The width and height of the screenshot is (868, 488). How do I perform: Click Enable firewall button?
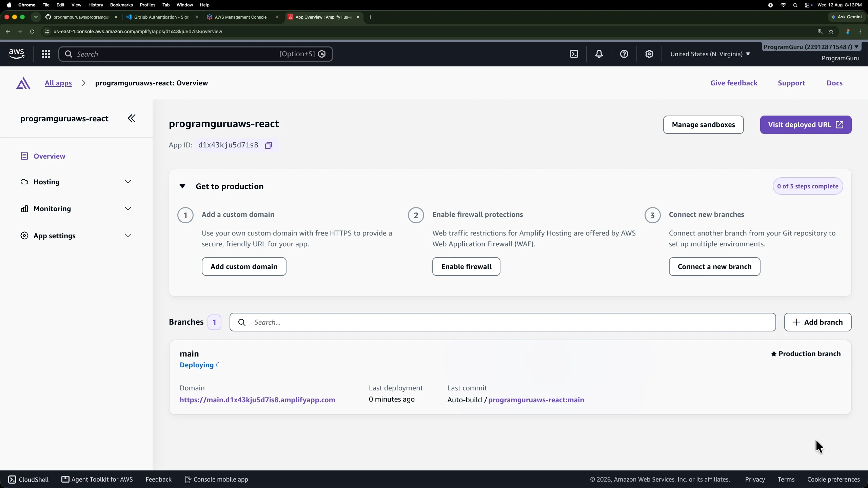click(466, 267)
